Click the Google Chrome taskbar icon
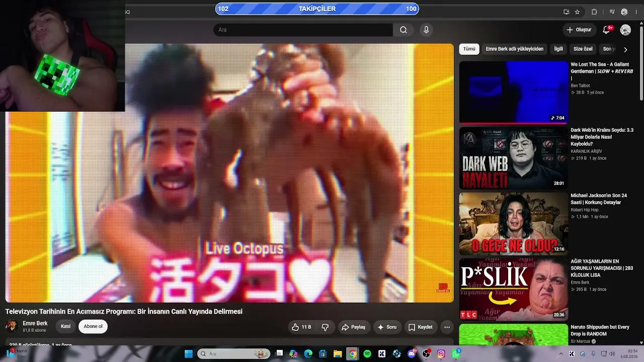Screen dimensions: 644x362 point(353,354)
